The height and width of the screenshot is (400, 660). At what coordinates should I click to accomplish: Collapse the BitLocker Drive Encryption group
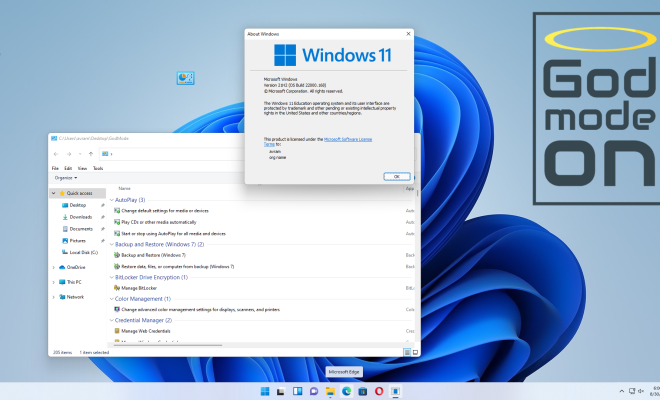pyautogui.click(x=112, y=277)
